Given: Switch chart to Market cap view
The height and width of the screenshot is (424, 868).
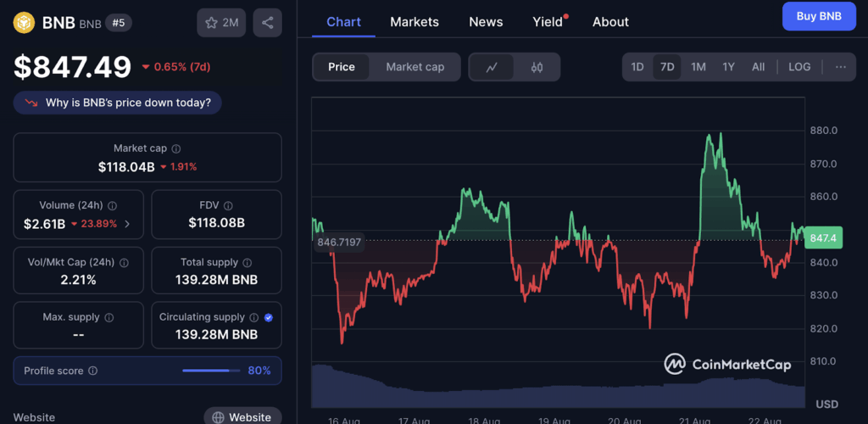Looking at the screenshot, I should click(x=415, y=67).
